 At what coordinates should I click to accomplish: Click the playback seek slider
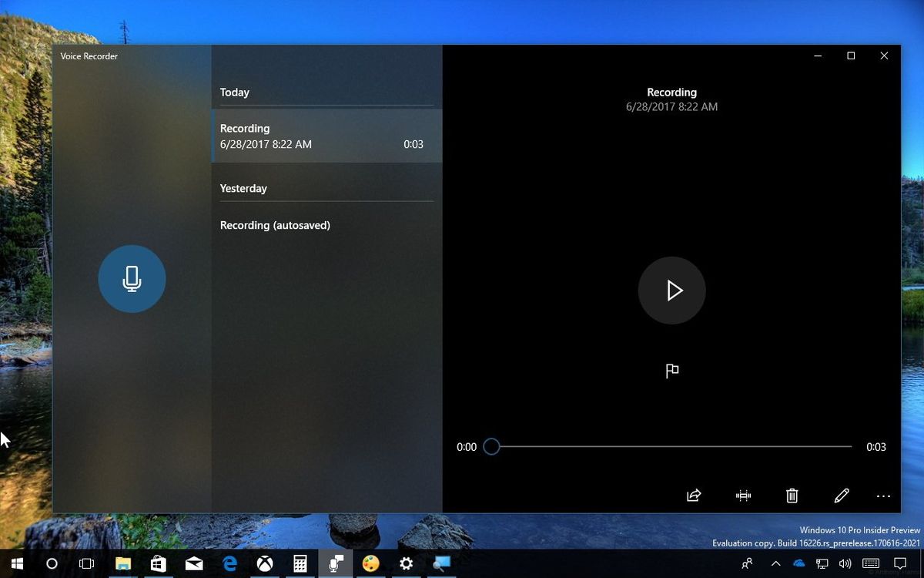(491, 446)
